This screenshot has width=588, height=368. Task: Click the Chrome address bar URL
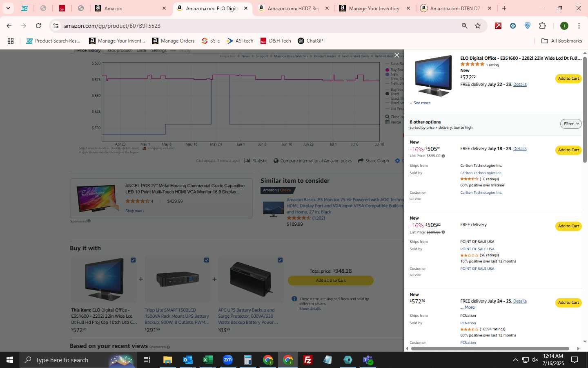112,26
